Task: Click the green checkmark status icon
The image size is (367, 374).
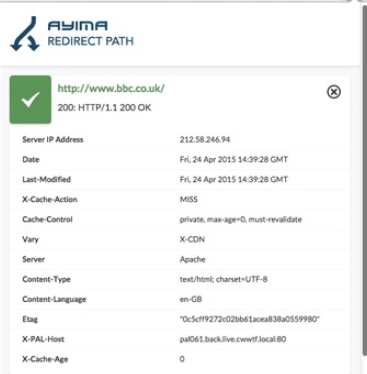Action: pos(30,99)
